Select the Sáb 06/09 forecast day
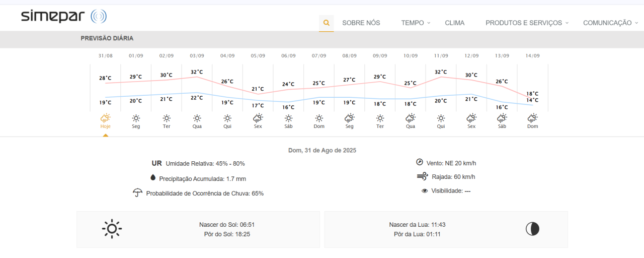The image size is (644, 258). [288, 121]
